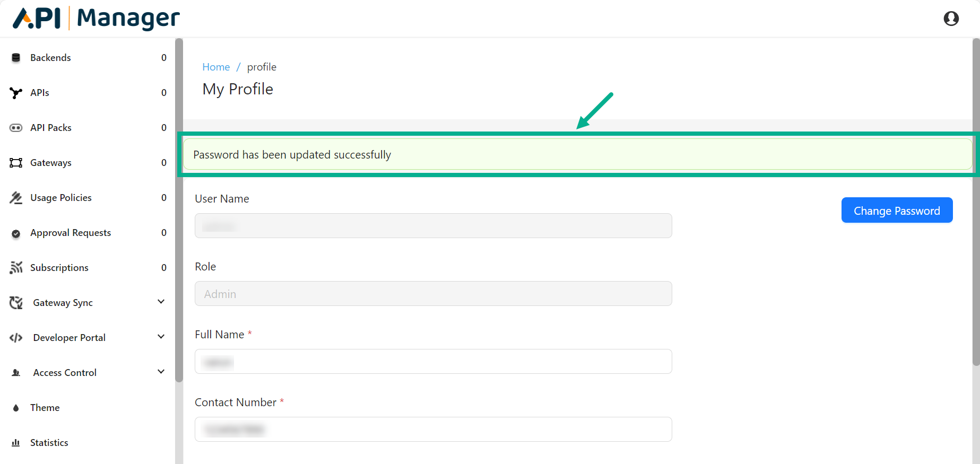
Task: Click the Approval Requests checkmark icon
Action: coord(16,232)
